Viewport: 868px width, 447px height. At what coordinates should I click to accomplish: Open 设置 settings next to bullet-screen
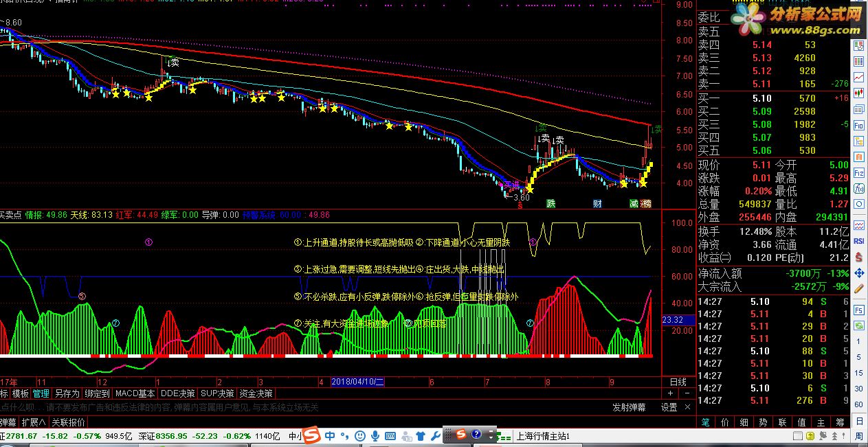click(669, 406)
